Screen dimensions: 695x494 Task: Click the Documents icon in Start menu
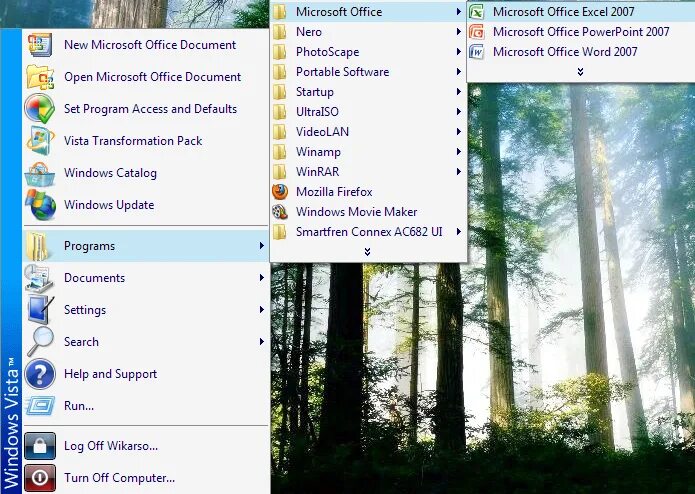coord(39,278)
